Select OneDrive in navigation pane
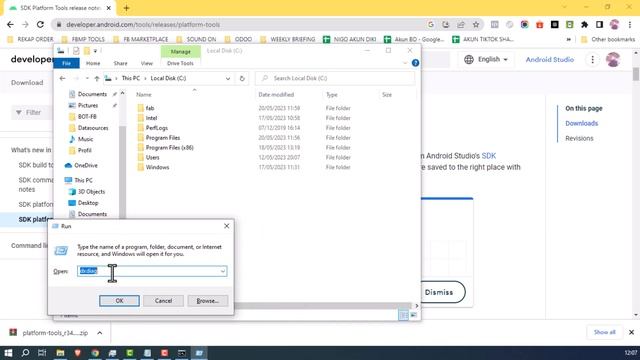The image size is (640, 360). coord(86,165)
